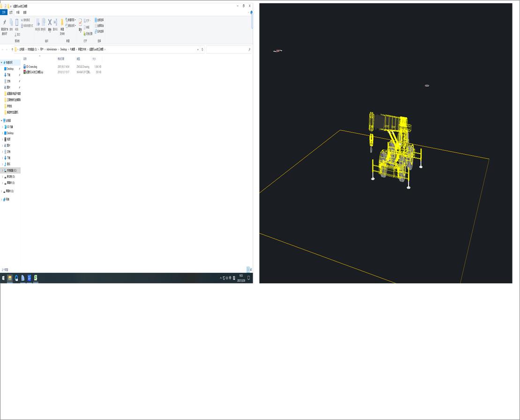
Task: Click the File Explorer taskbar icon
Action: (10, 278)
